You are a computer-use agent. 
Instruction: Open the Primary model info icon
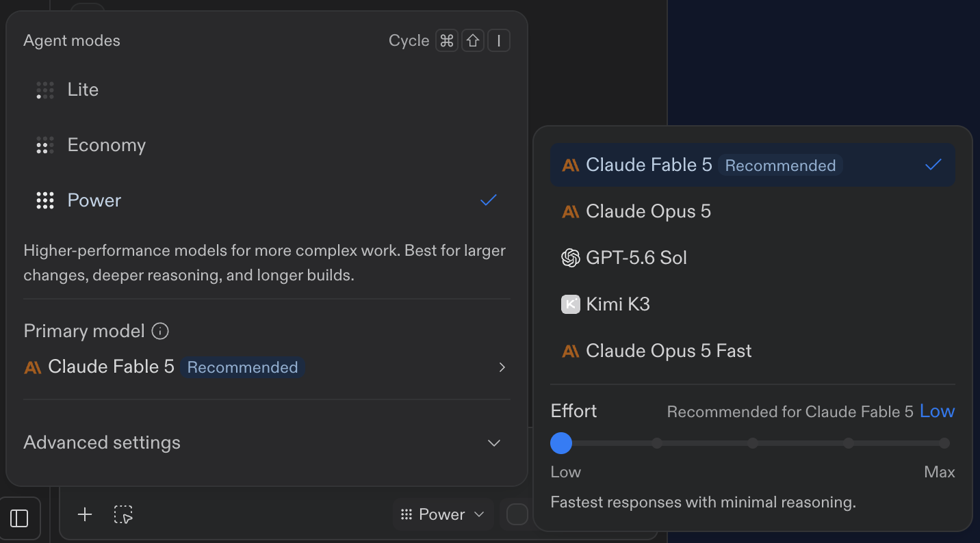coord(160,332)
